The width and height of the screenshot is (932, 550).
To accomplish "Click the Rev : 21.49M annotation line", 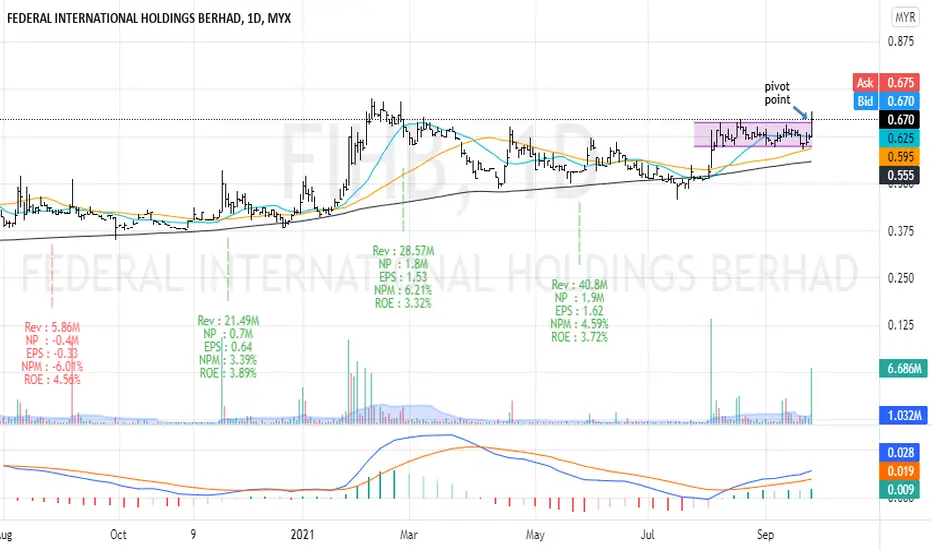I will click(x=228, y=321).
